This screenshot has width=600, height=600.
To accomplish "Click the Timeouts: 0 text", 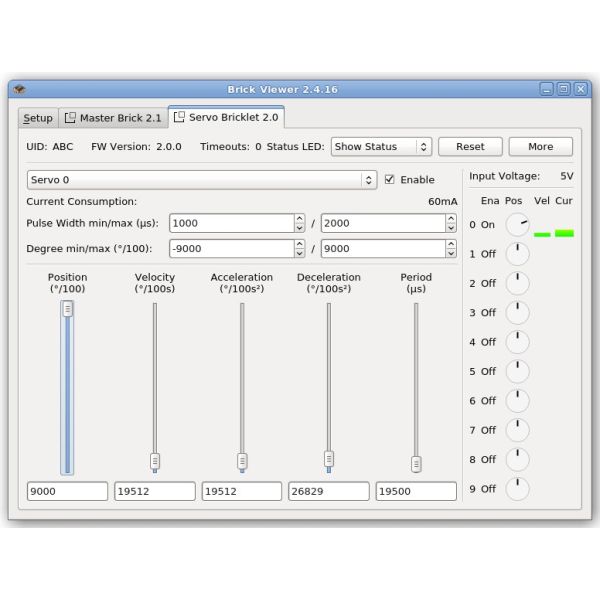I will (231, 147).
